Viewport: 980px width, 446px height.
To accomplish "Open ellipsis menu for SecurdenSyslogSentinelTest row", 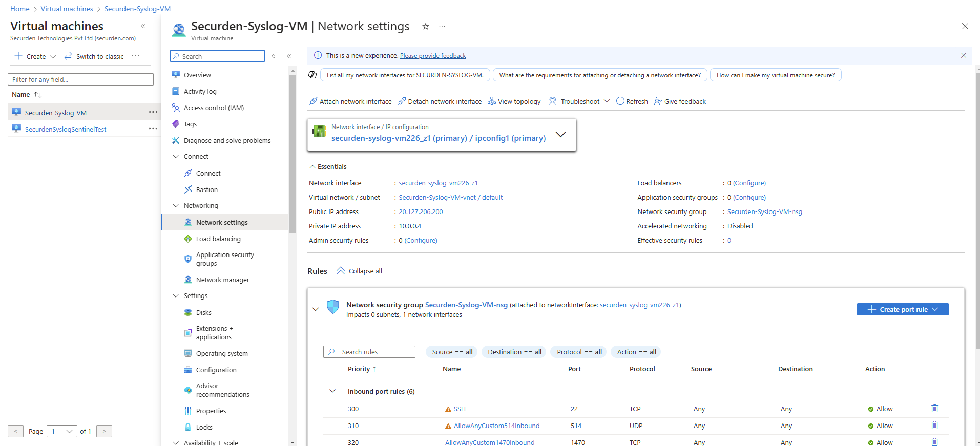I will (153, 129).
